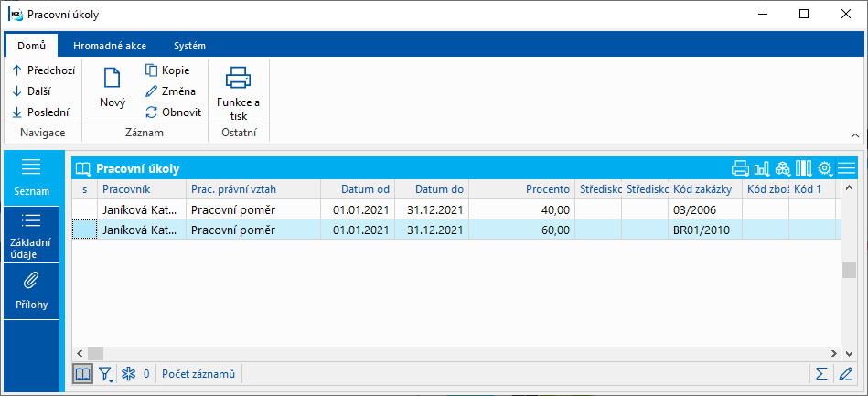This screenshot has height=396, width=868.
Task: Click the horizontal scrollbar thumb
Action: (x=95, y=353)
